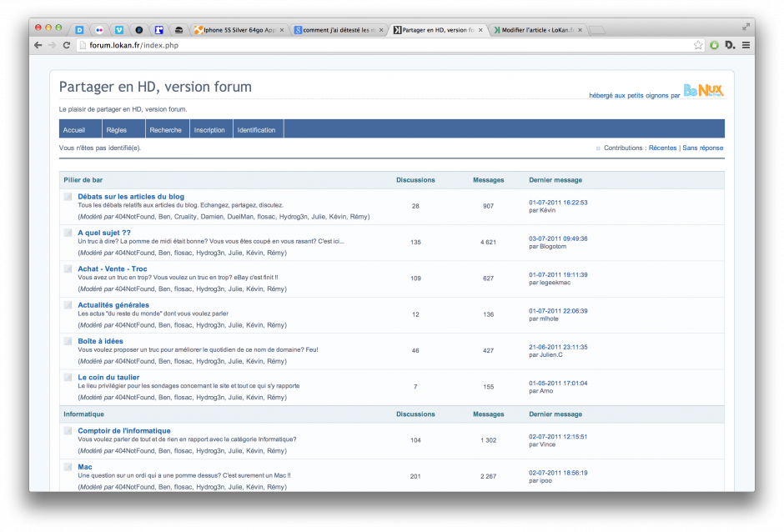Click the browser forward arrow

pyautogui.click(x=52, y=45)
